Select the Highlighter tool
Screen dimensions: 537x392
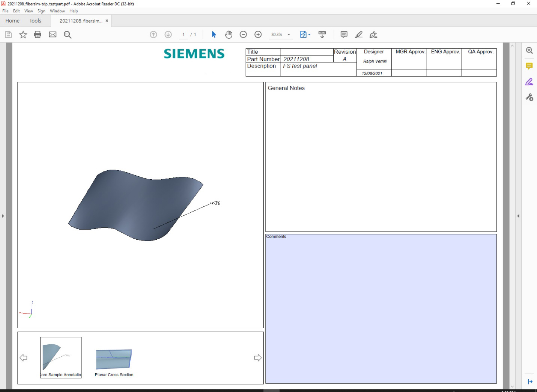[358, 34]
